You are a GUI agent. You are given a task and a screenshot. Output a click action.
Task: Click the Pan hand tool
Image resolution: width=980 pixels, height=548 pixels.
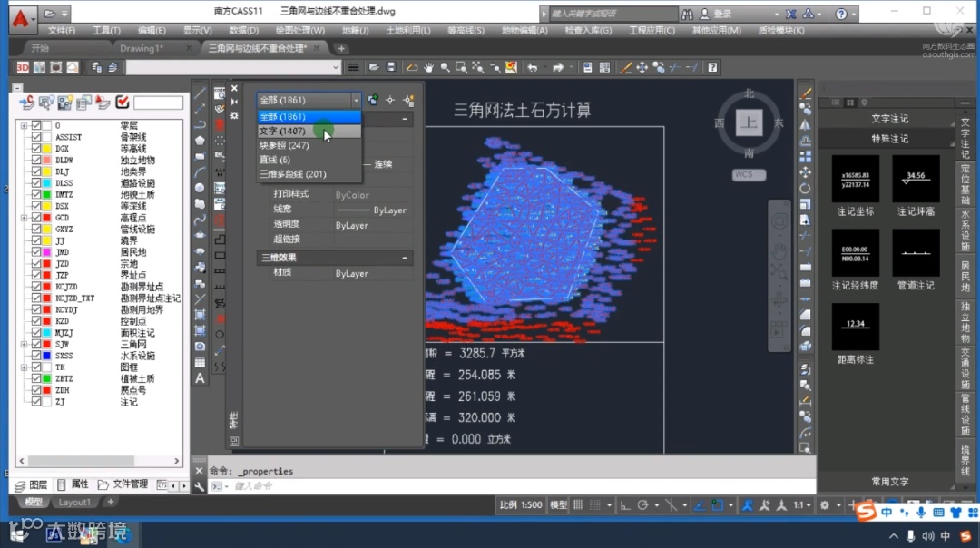tap(428, 67)
